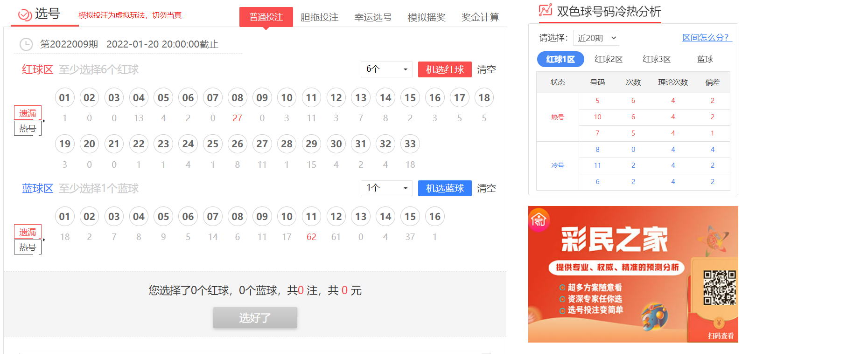Select red ball number 08

(x=237, y=98)
